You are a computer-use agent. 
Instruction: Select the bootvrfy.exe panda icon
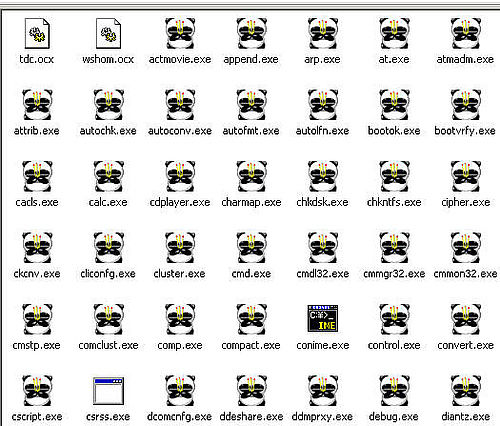(x=466, y=105)
